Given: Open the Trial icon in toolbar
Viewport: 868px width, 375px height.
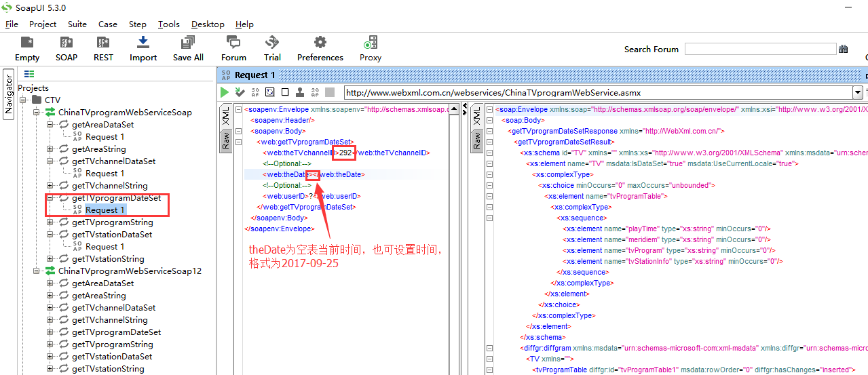Looking at the screenshot, I should (272, 47).
